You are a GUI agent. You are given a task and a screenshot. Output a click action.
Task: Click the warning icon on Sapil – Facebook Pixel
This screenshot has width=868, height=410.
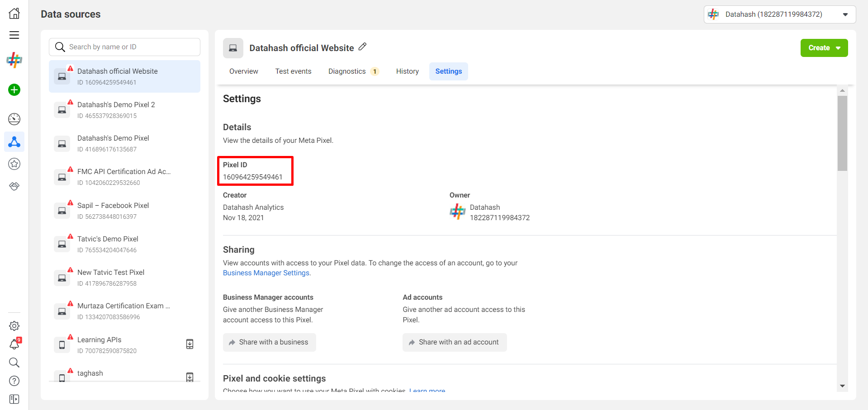point(71,203)
